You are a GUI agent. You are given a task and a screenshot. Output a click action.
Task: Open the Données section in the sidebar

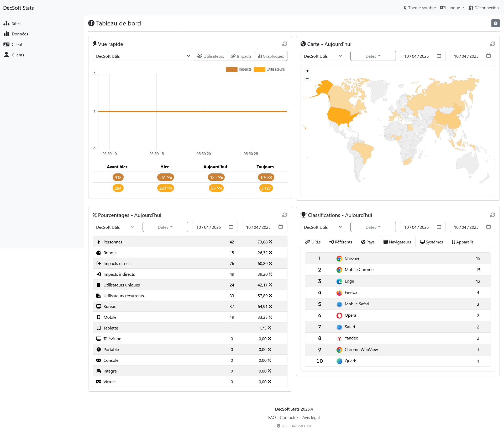point(20,34)
